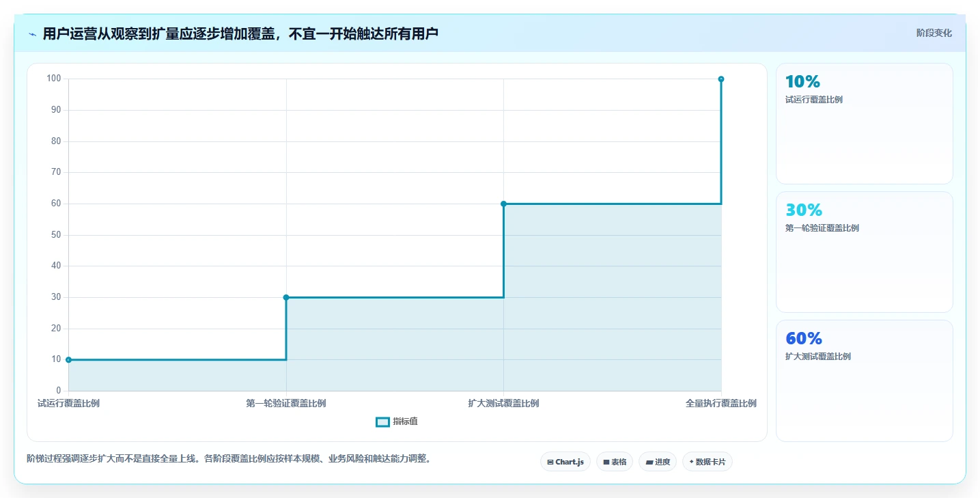
Task: Click the 试运行覆盖比例 card caption
Action: tap(814, 100)
